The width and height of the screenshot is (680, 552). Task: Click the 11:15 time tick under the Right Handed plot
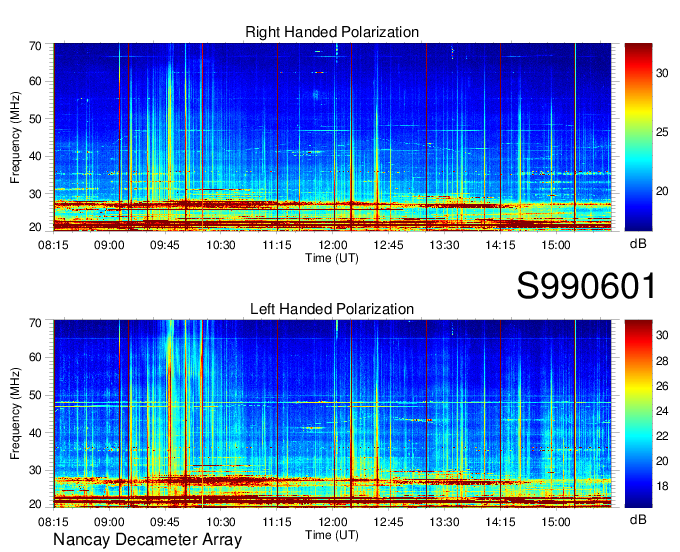click(277, 245)
